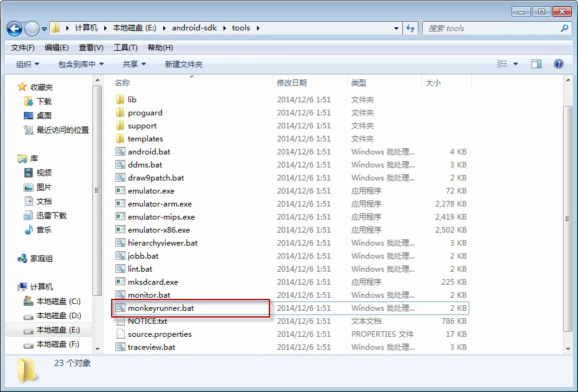Select the monkeyrunner.bat file name

coord(161,308)
